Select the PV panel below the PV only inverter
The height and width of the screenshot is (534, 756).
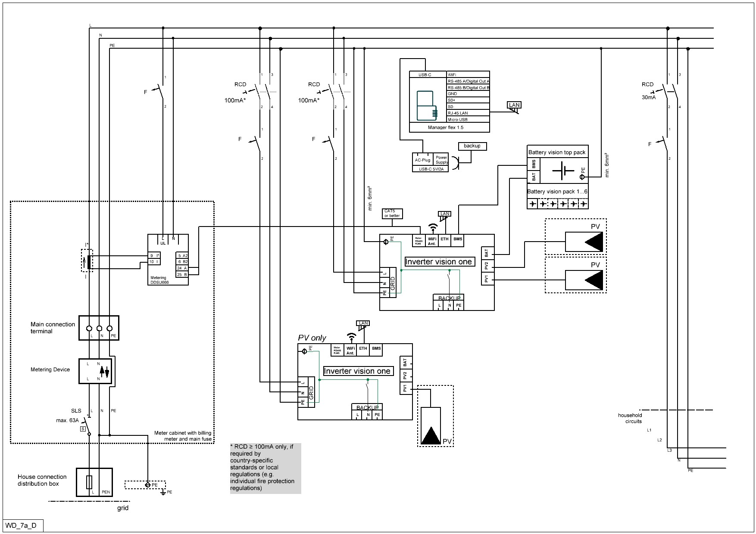(x=431, y=426)
